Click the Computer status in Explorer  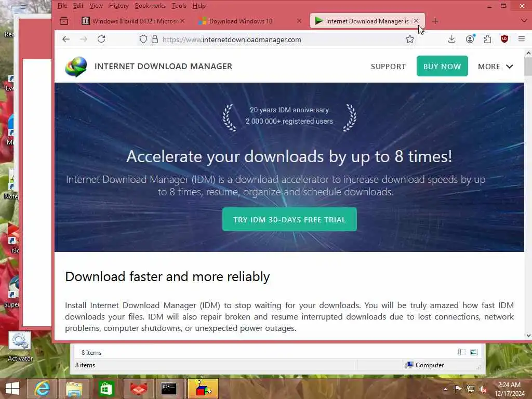click(x=424, y=365)
